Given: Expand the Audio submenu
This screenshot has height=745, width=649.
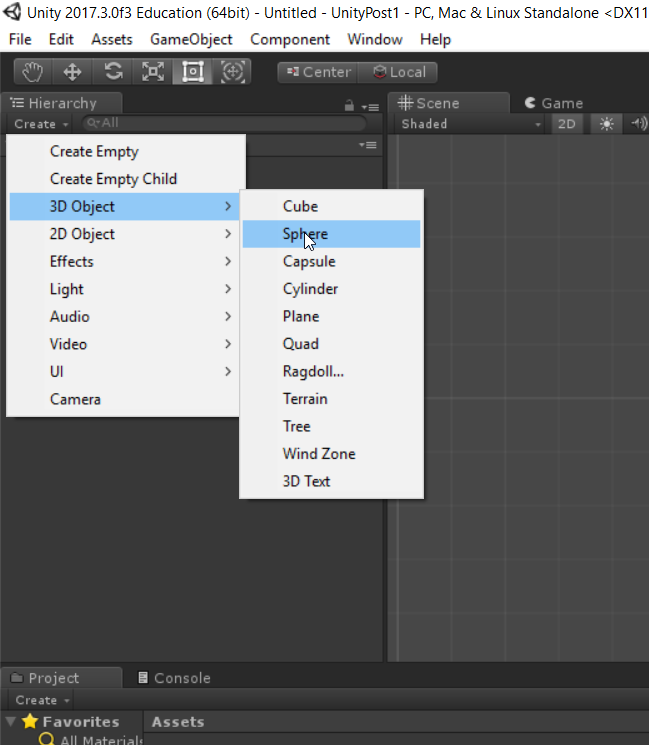Looking at the screenshot, I should click(x=124, y=316).
